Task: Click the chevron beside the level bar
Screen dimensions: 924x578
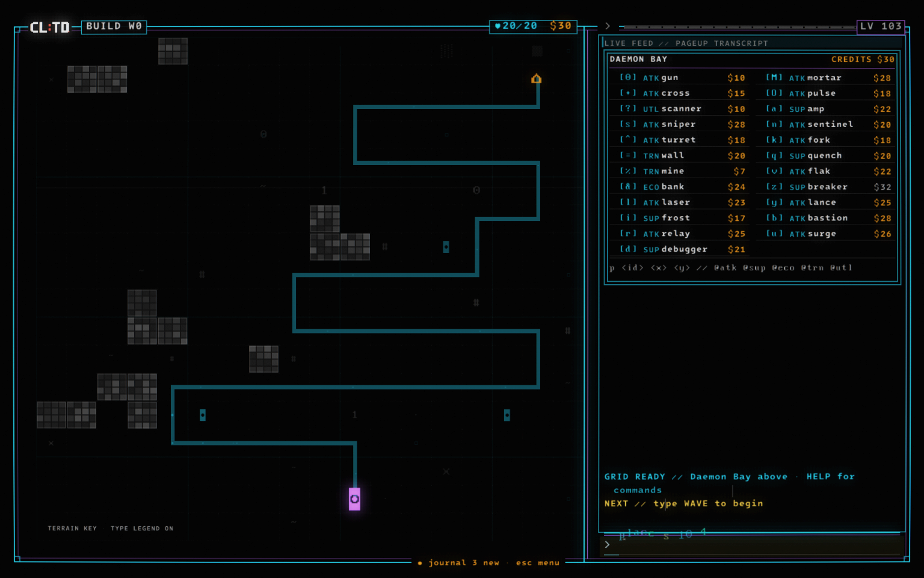Action: pos(608,26)
